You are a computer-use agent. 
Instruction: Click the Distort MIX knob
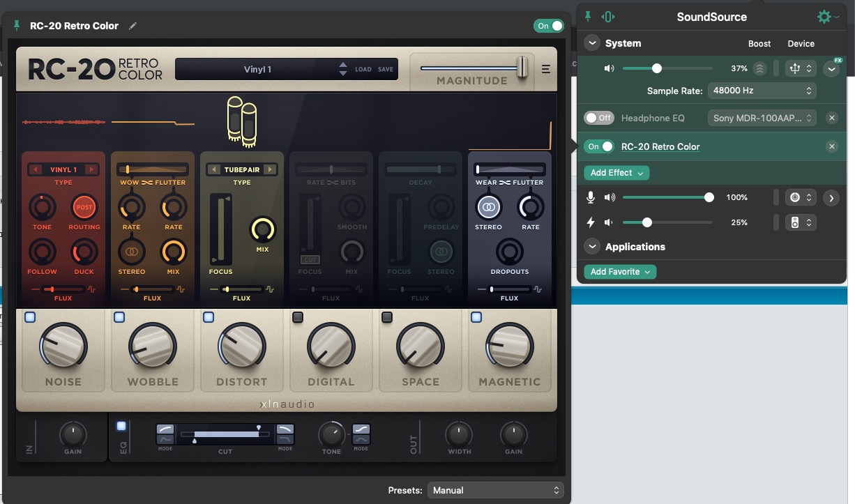point(263,229)
